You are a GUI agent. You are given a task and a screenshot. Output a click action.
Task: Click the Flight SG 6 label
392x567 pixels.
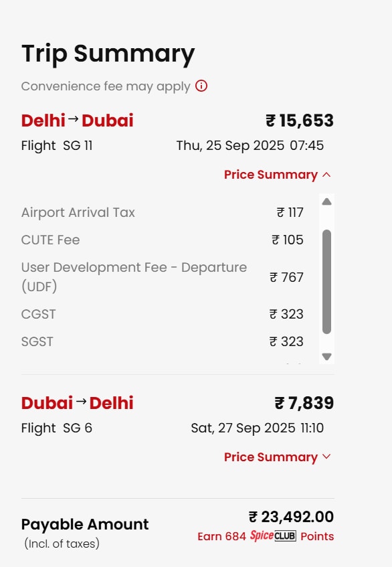click(x=57, y=428)
